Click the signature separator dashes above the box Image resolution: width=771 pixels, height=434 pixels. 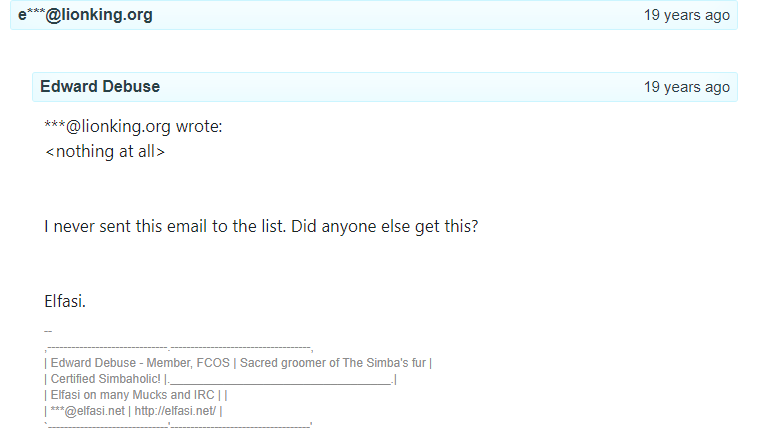48,331
